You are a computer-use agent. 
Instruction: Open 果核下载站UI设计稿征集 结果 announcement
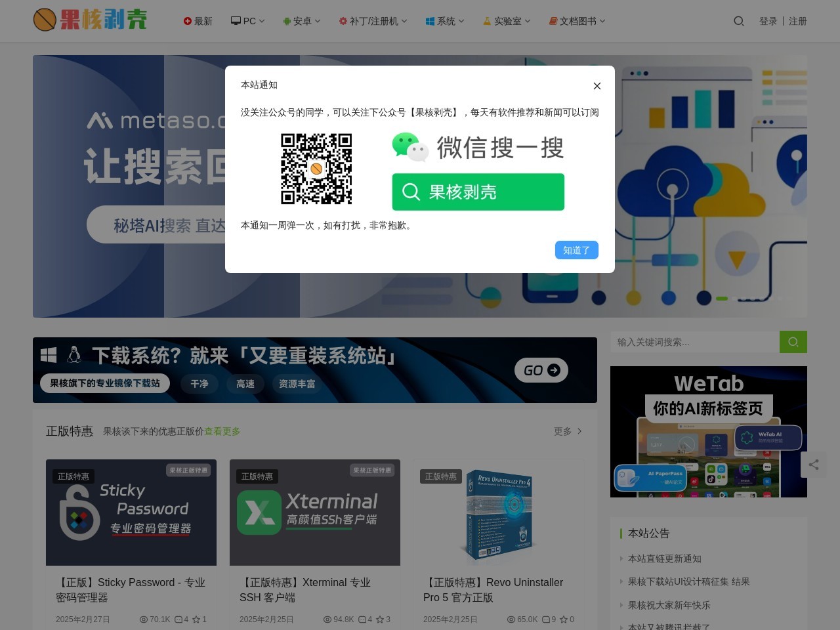tap(689, 581)
